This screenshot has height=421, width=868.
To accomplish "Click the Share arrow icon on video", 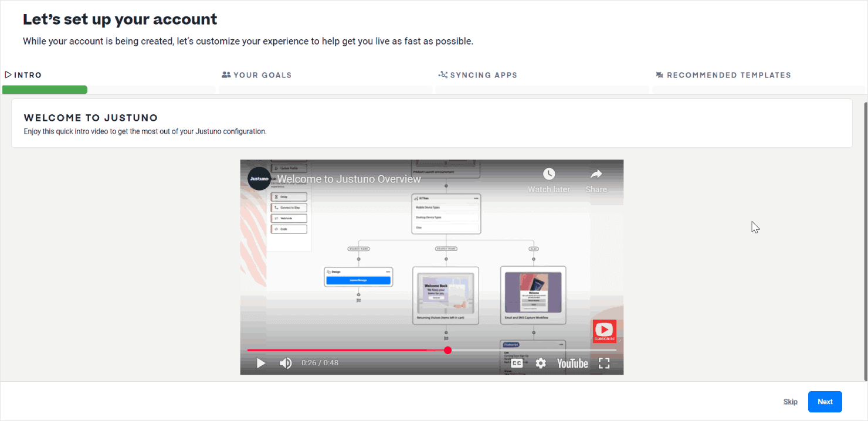I will (596, 174).
